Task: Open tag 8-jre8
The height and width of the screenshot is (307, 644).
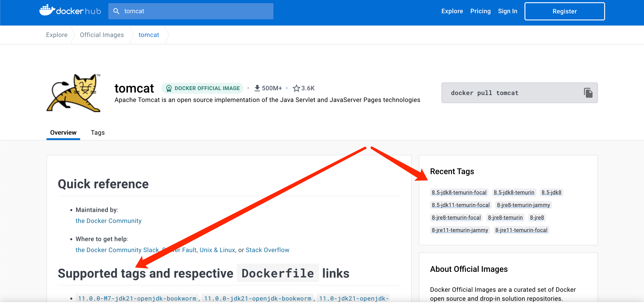Action: pyautogui.click(x=537, y=217)
